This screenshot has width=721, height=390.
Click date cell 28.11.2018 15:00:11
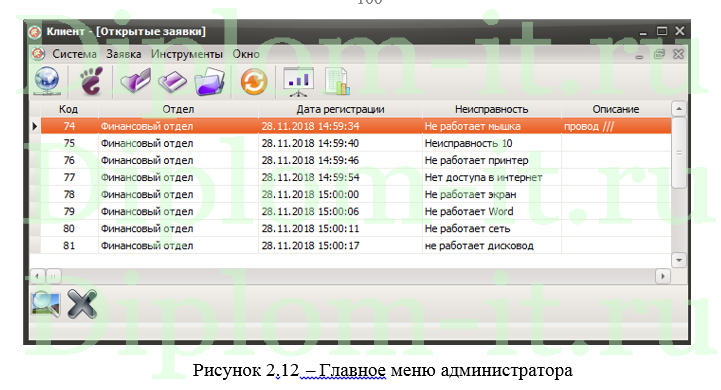click(x=340, y=228)
